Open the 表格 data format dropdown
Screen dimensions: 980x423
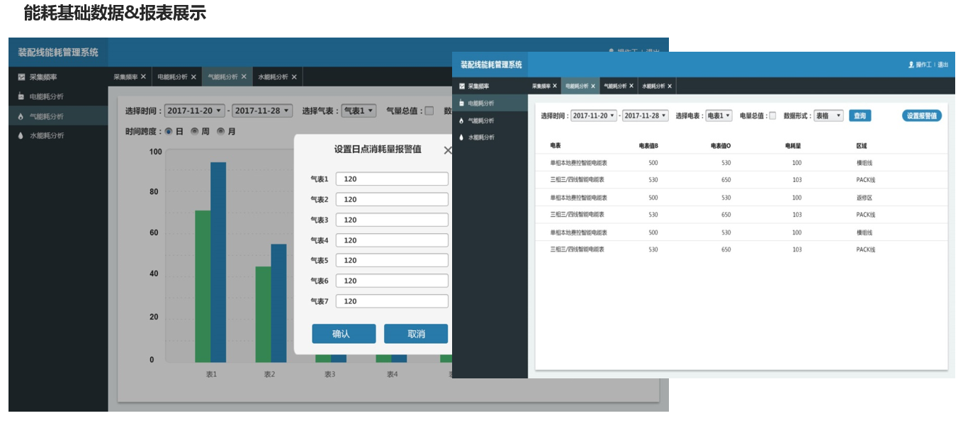tap(829, 115)
